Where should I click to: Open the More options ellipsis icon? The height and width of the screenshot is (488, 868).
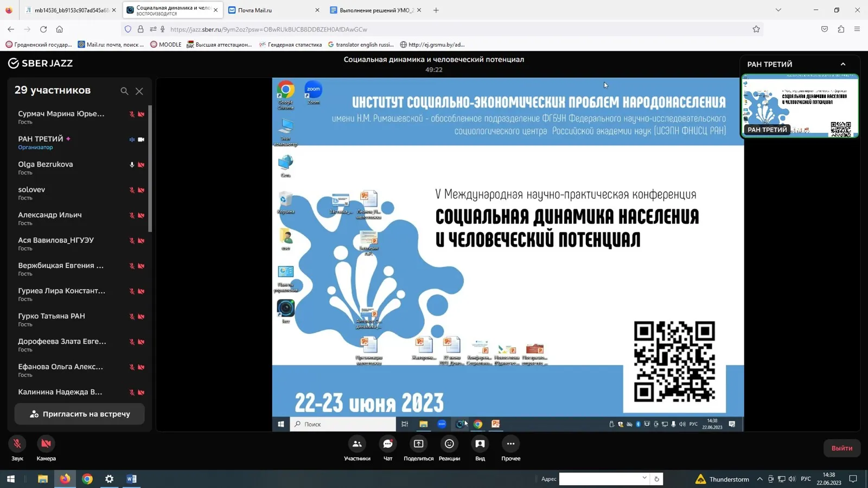point(510,444)
